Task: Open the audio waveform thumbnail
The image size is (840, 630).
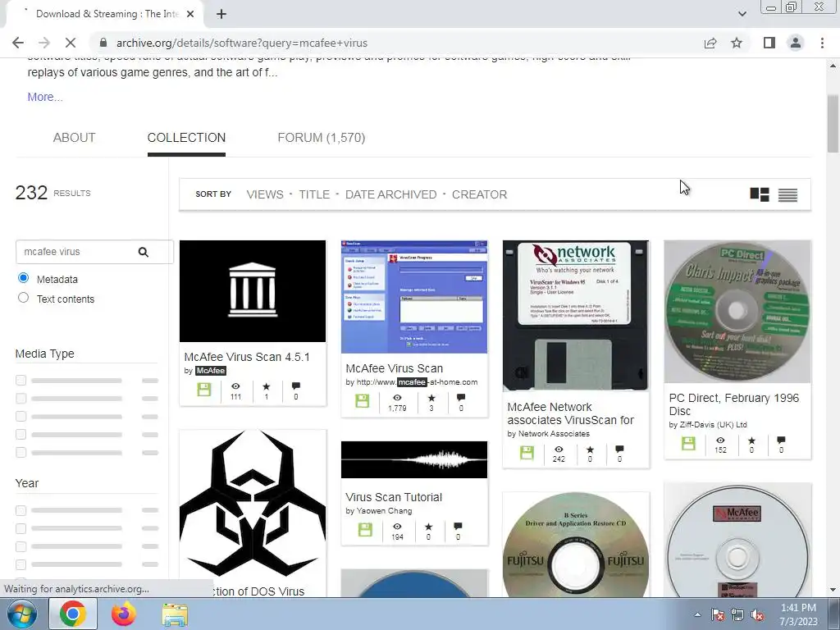Action: coord(414,459)
